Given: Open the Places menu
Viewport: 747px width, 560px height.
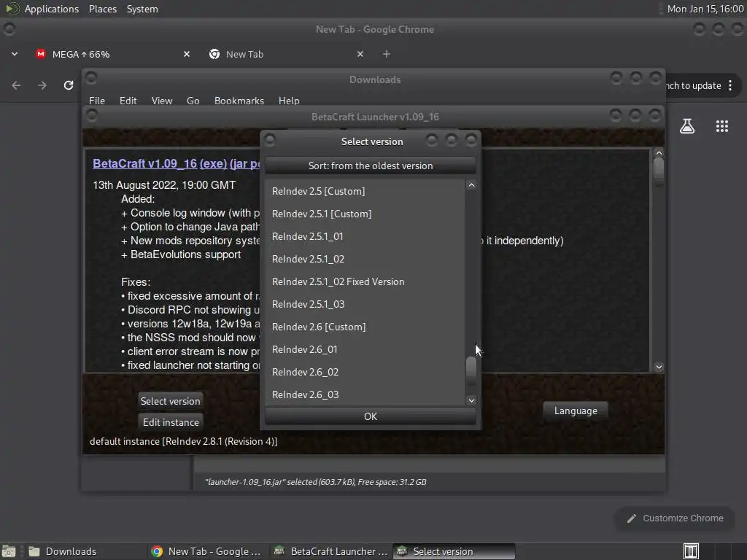Looking at the screenshot, I should (102, 9).
